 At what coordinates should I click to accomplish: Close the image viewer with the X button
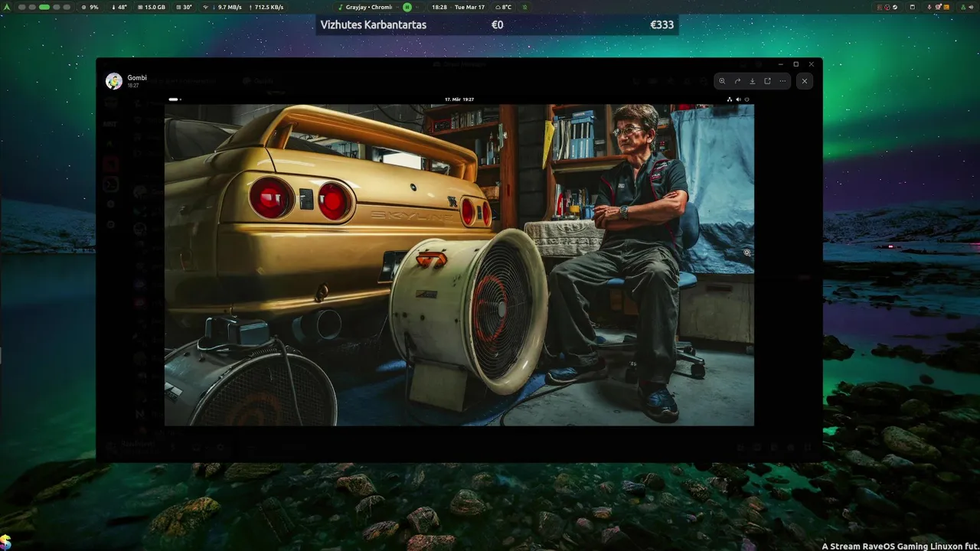coord(804,80)
